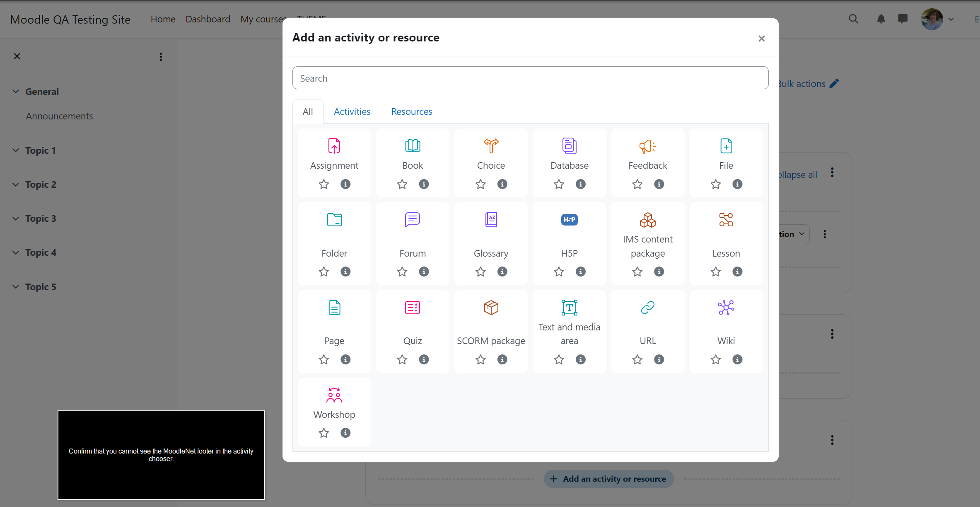Viewport: 980px width, 507px height.
Task: Collapse the General section in sidebar
Action: [16, 92]
